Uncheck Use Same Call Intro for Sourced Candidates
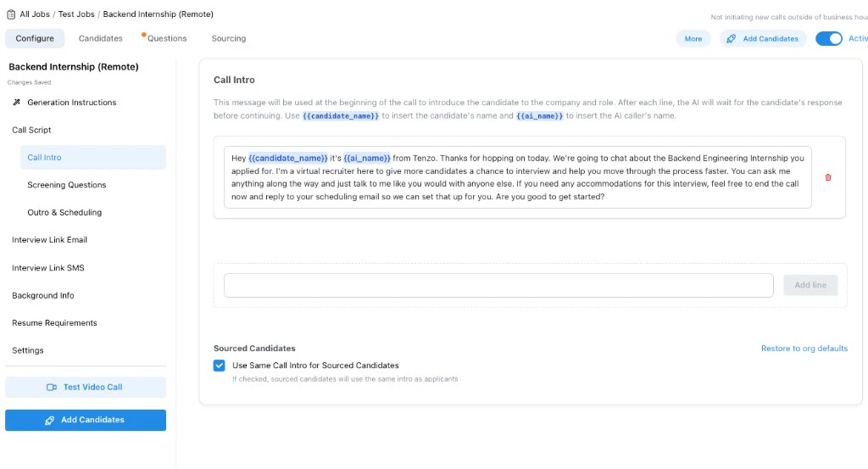This screenshot has height=469, width=868. [220, 366]
